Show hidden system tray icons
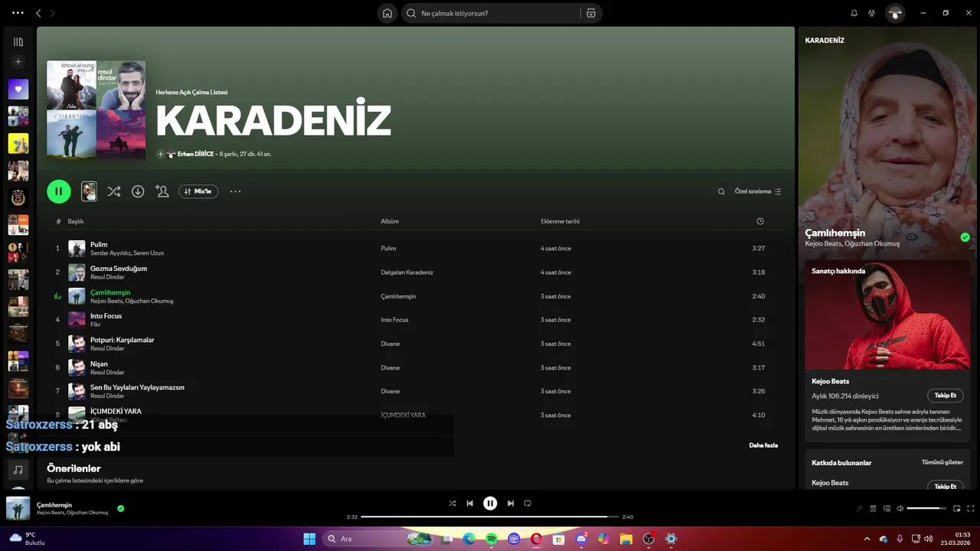The image size is (980, 551). click(x=867, y=539)
